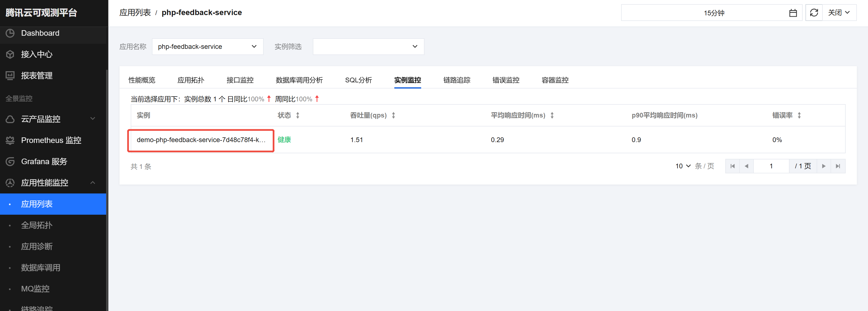This screenshot has height=311, width=868.
Task: Switch to the 链路追踪 tab
Action: click(x=457, y=80)
